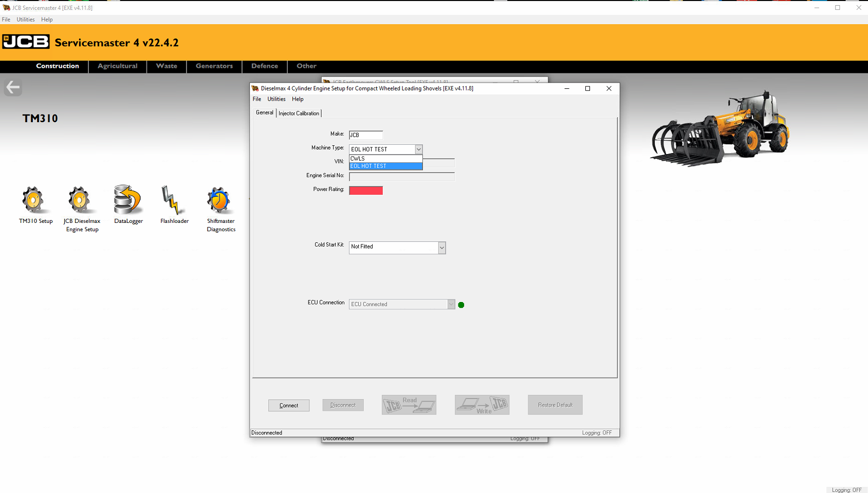This screenshot has width=868, height=493.
Task: Minimize the Dieselmax Engine Setup dialog
Action: tap(567, 88)
